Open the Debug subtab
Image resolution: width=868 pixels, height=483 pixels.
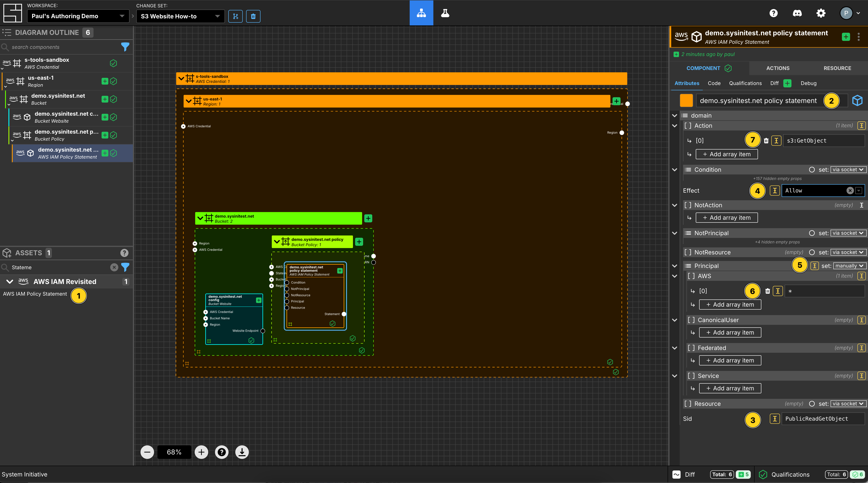pyautogui.click(x=808, y=83)
